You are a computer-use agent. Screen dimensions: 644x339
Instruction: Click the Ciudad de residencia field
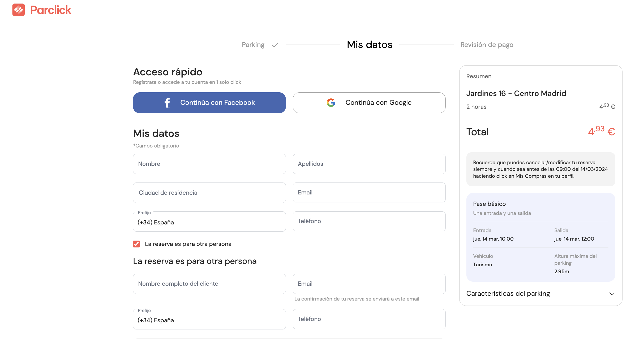coord(209,193)
